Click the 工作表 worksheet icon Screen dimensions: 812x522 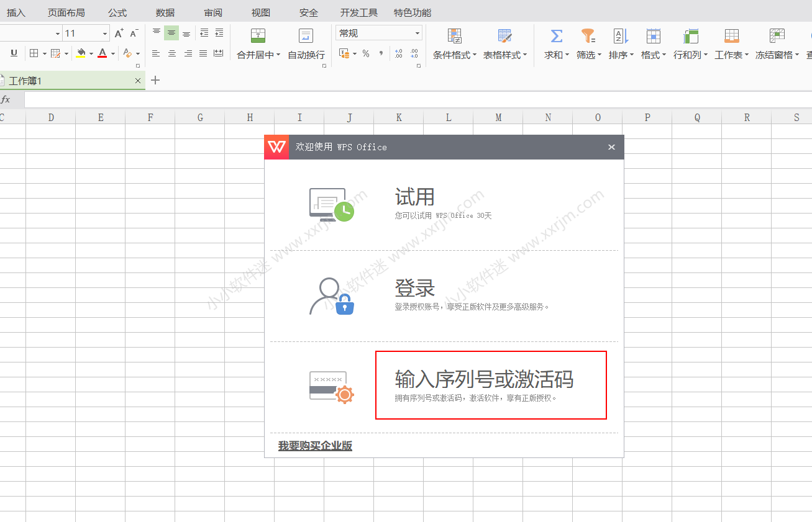tap(731, 35)
